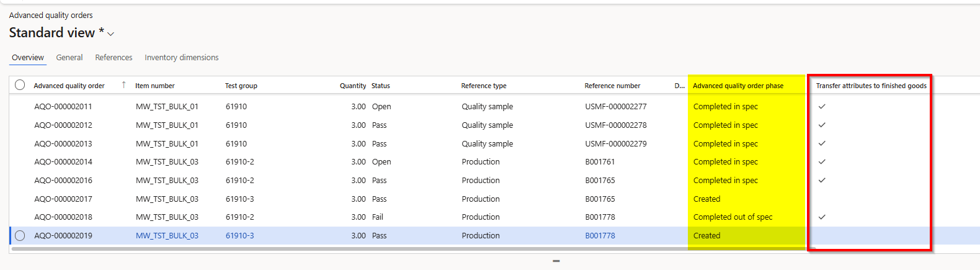Toggle Transfer attributes checkmark for AQO-000002018
980x270 pixels.
pyautogui.click(x=822, y=217)
